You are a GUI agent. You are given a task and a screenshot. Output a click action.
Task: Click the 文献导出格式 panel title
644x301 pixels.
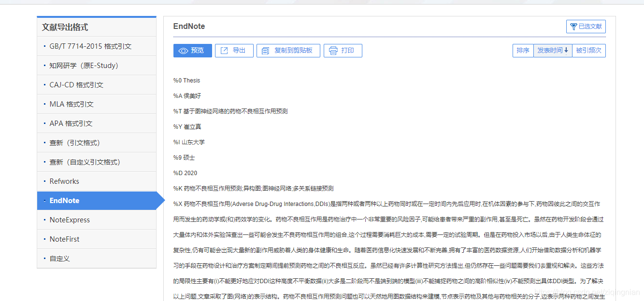click(65, 27)
